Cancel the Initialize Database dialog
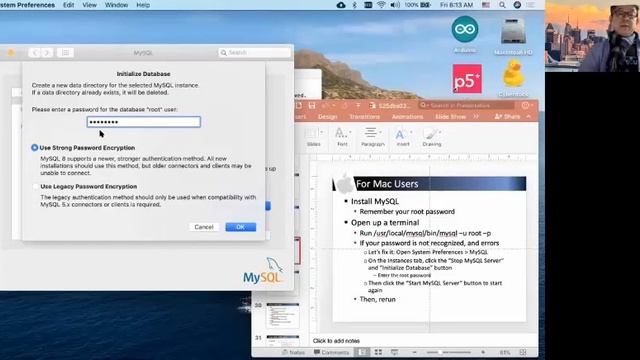Image resolution: width=640 pixels, height=360 pixels. pyautogui.click(x=204, y=227)
